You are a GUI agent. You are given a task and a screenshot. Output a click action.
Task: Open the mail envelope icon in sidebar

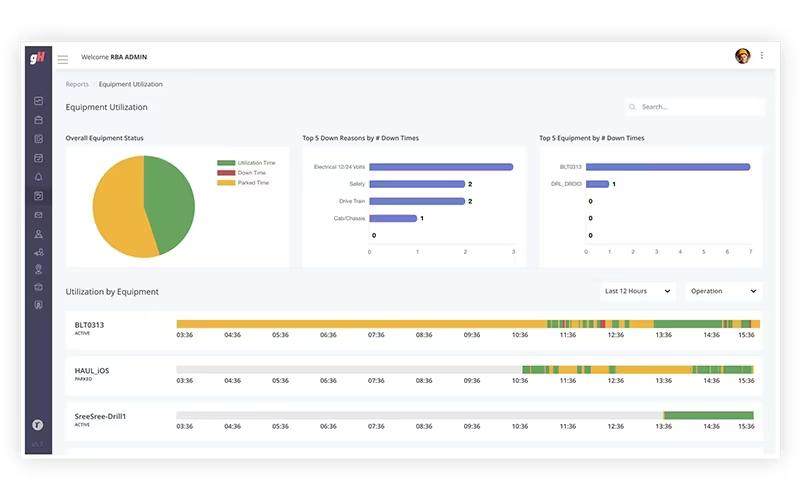38,215
